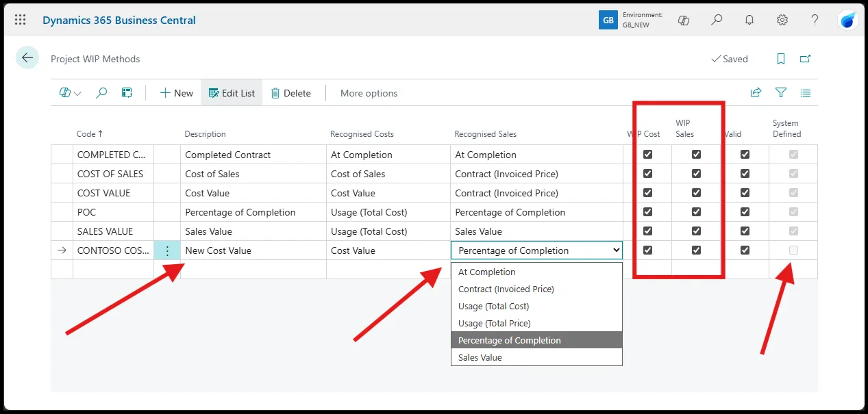
Task: Click the System Defined column header
Action: (x=786, y=129)
